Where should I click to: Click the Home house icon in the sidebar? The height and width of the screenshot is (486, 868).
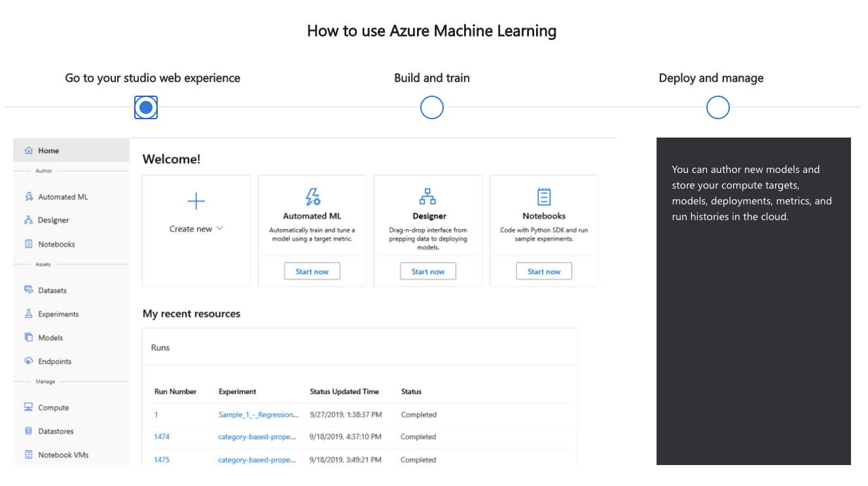click(x=29, y=151)
